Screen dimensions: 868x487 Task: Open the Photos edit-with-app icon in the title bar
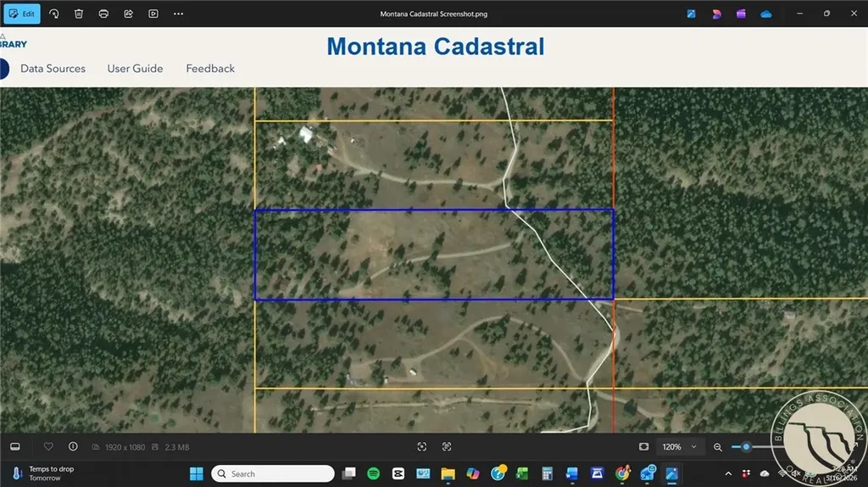coord(692,14)
